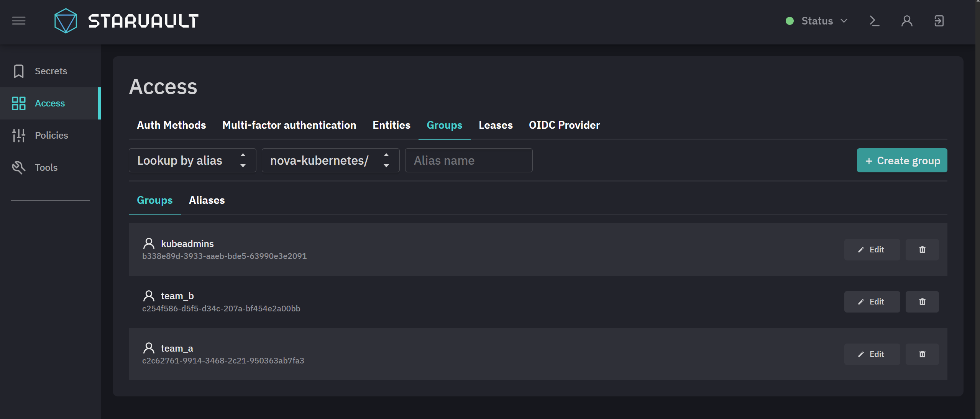Click the Starvault logo icon
The height and width of the screenshot is (419, 980).
click(x=66, y=21)
